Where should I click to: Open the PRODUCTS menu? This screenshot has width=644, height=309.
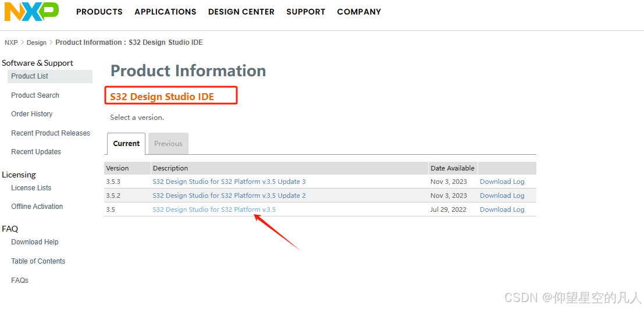(x=99, y=12)
